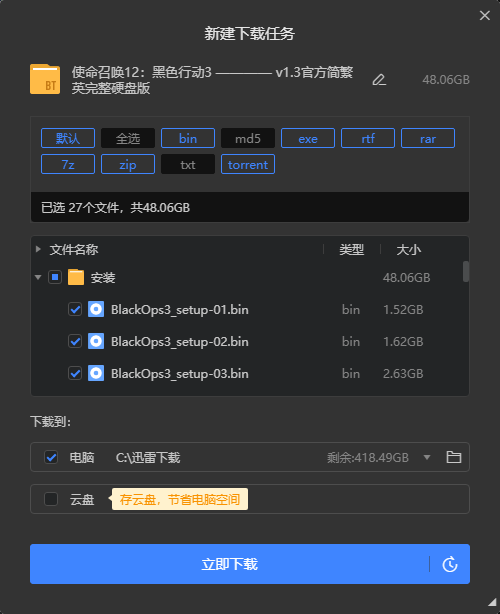Select the 默认 filter
The image size is (500, 614).
tap(68, 138)
